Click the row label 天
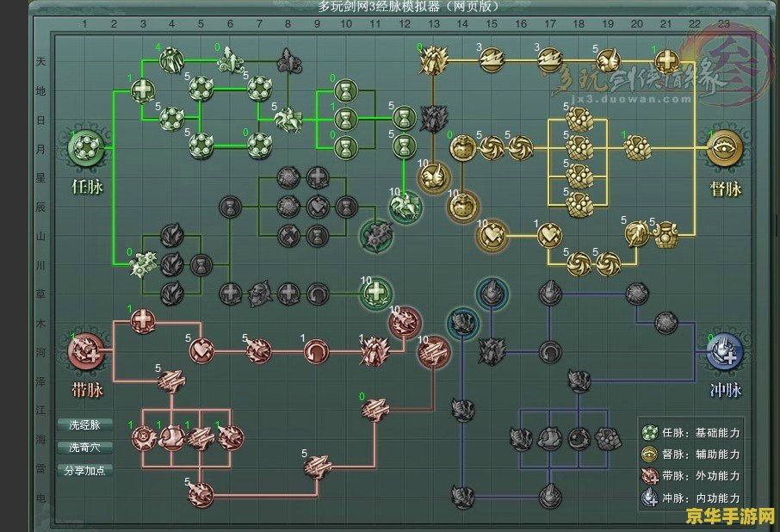 coord(40,61)
